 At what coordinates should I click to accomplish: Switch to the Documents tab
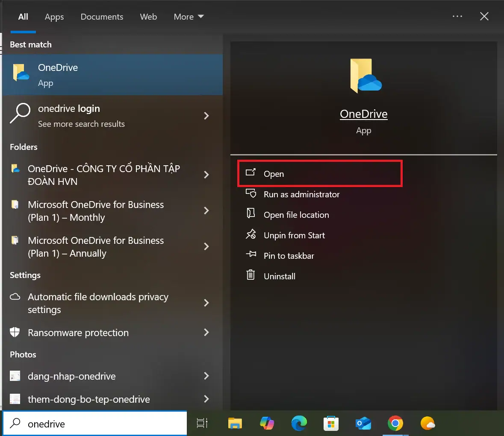click(102, 17)
